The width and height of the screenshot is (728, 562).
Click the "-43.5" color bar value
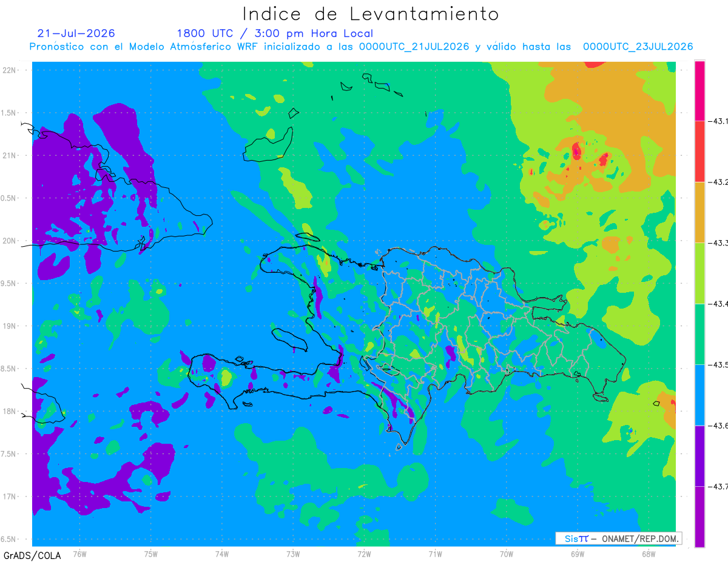coord(718,365)
